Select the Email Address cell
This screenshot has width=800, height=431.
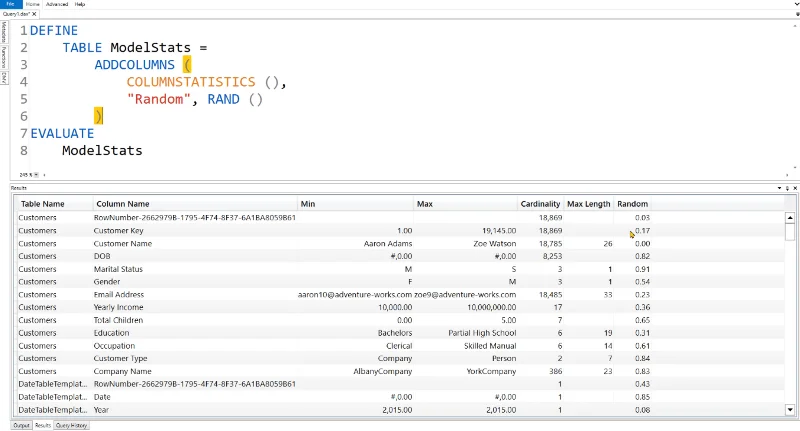tap(119, 294)
